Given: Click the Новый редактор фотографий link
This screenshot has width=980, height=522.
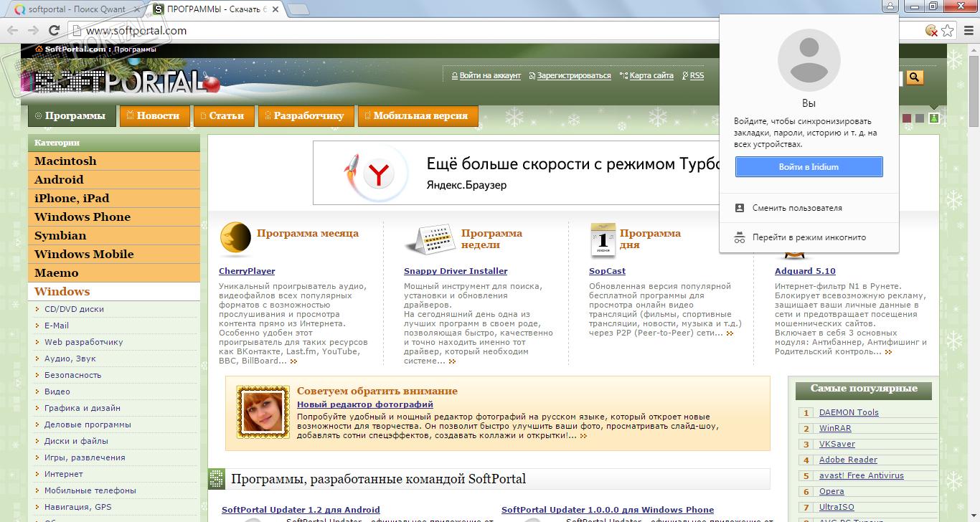Looking at the screenshot, I should click(x=365, y=404).
